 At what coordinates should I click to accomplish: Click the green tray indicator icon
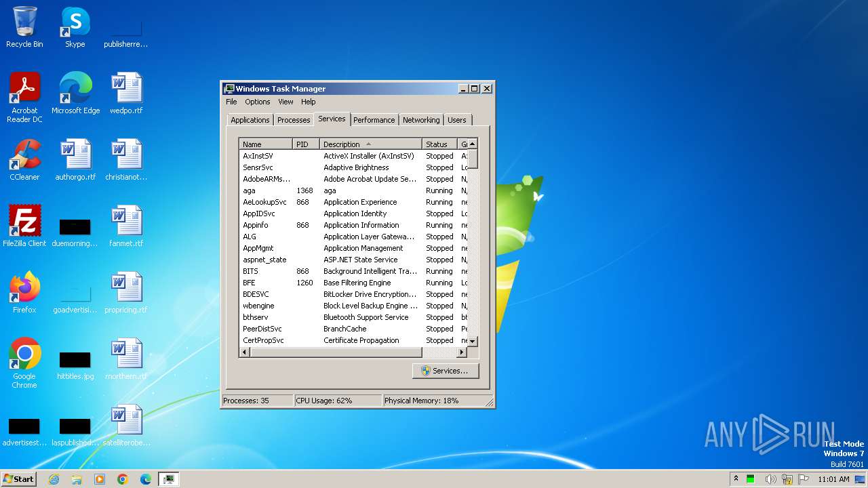tap(751, 479)
